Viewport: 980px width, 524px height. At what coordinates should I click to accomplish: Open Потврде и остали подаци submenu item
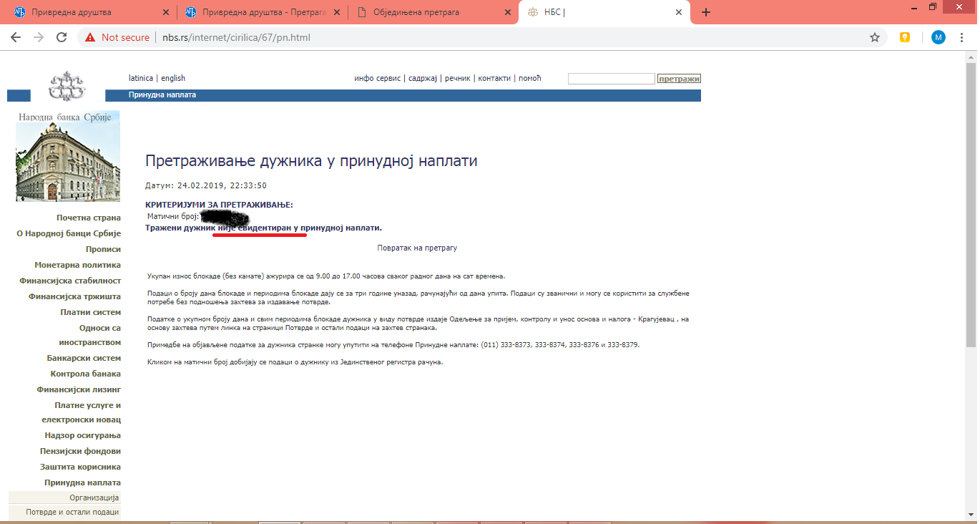[72, 513]
